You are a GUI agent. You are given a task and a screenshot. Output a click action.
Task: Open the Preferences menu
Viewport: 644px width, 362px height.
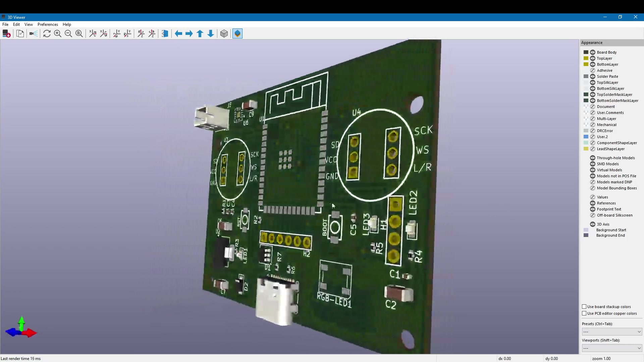[48, 24]
